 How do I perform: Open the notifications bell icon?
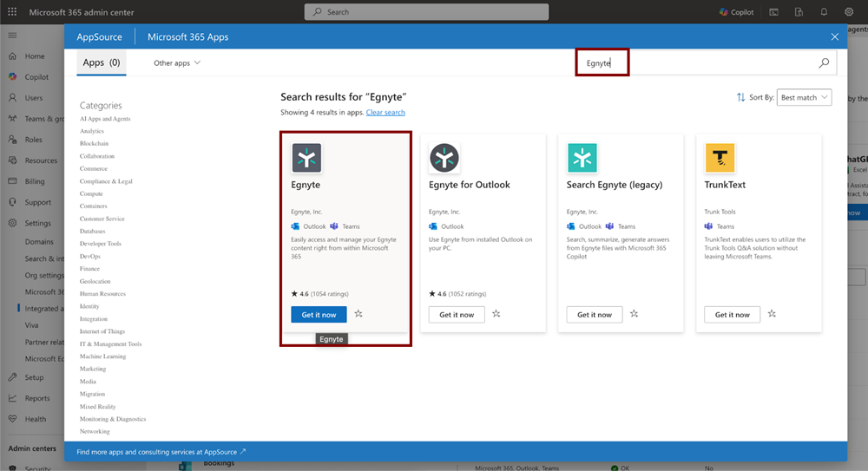(x=824, y=12)
